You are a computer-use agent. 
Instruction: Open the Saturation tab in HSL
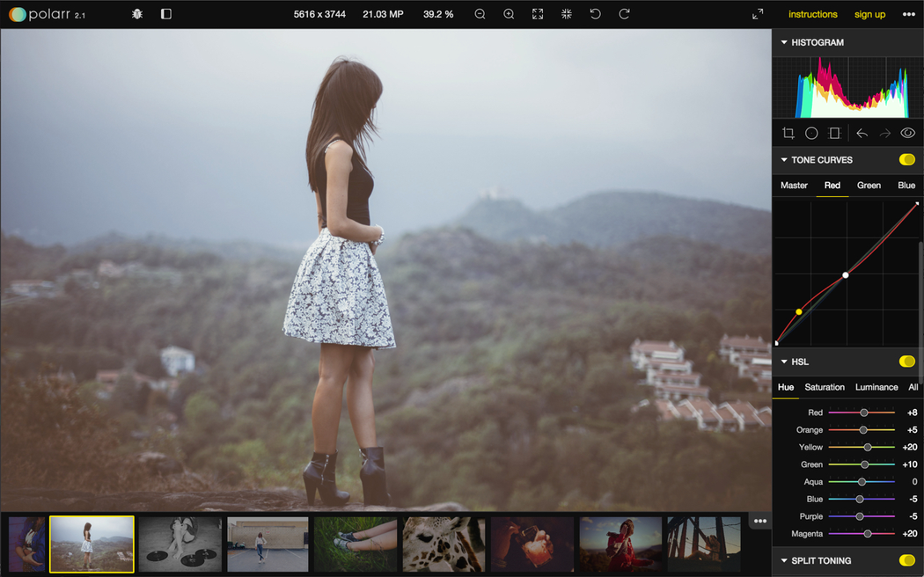[825, 387]
